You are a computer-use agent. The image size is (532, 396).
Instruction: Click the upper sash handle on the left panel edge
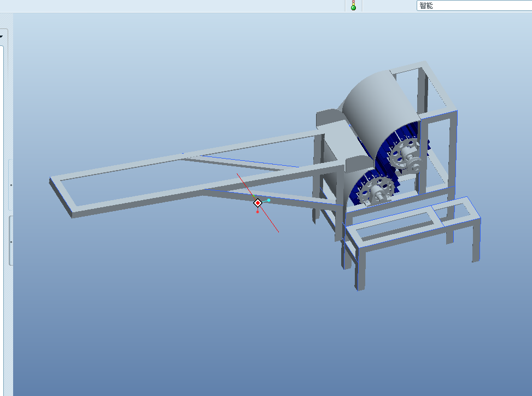pos(11,185)
